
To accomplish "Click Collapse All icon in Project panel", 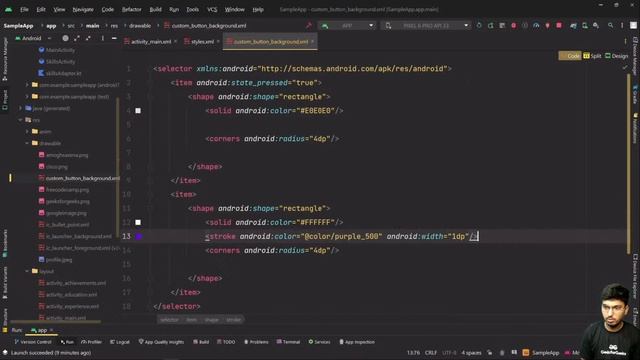I will (x=88, y=38).
